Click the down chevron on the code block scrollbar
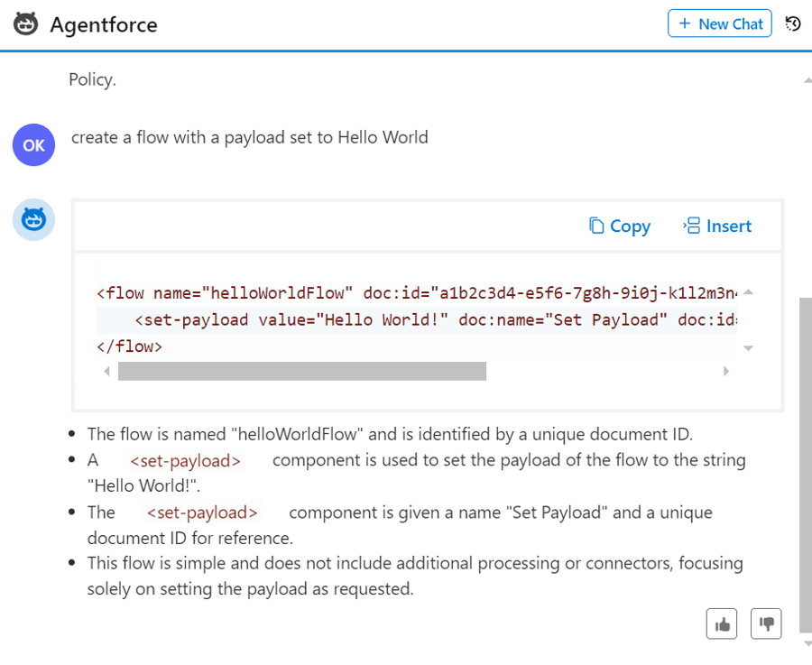Image resolution: width=812 pixels, height=665 pixels. 747,347
